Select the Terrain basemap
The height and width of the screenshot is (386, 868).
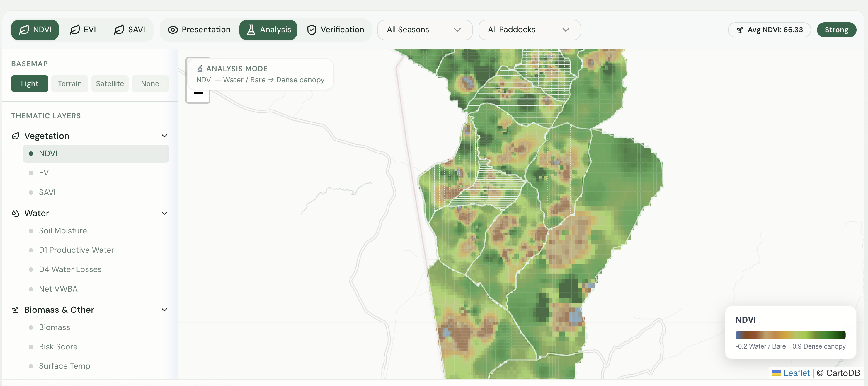coord(70,83)
